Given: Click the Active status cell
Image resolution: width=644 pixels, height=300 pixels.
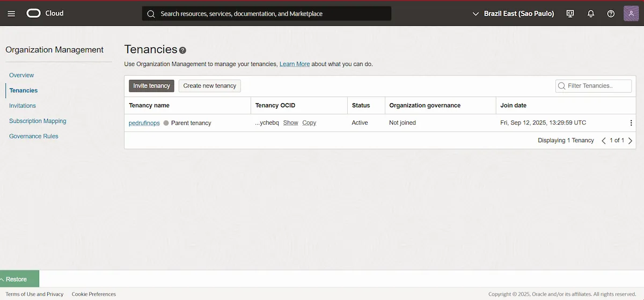Looking at the screenshot, I should click(x=360, y=123).
